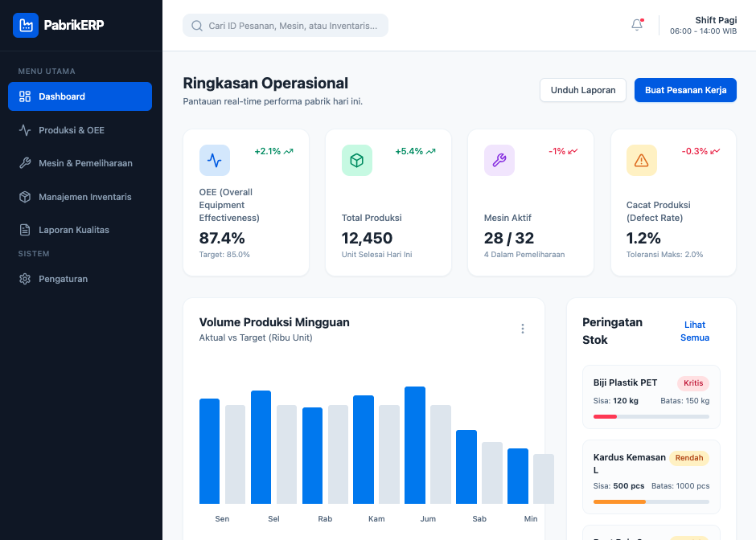Open the Rendah badge on Kardus Kemasan

[x=688, y=457]
